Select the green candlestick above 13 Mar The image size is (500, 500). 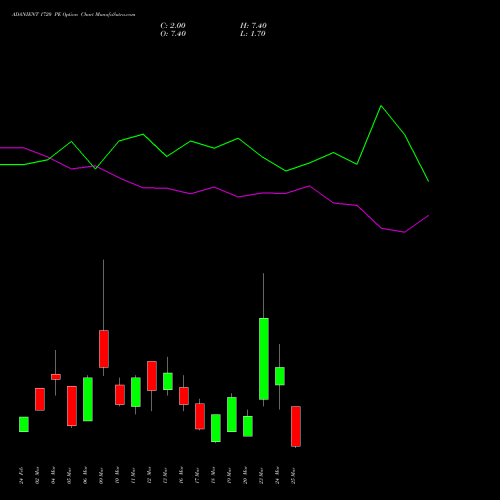pyautogui.click(x=168, y=381)
